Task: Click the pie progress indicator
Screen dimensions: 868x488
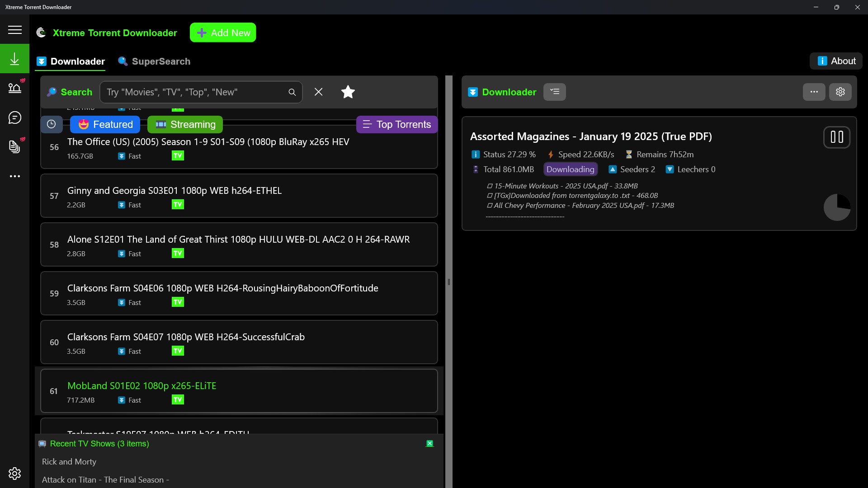Action: 837,207
